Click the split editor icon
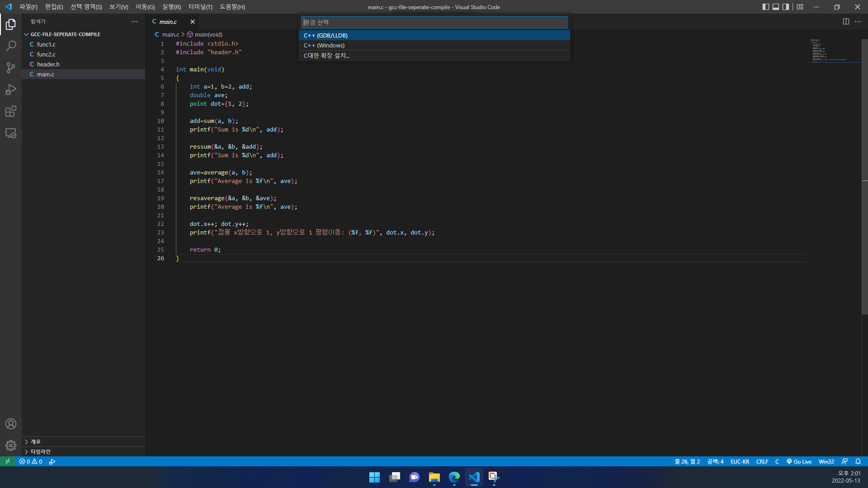 tap(846, 22)
